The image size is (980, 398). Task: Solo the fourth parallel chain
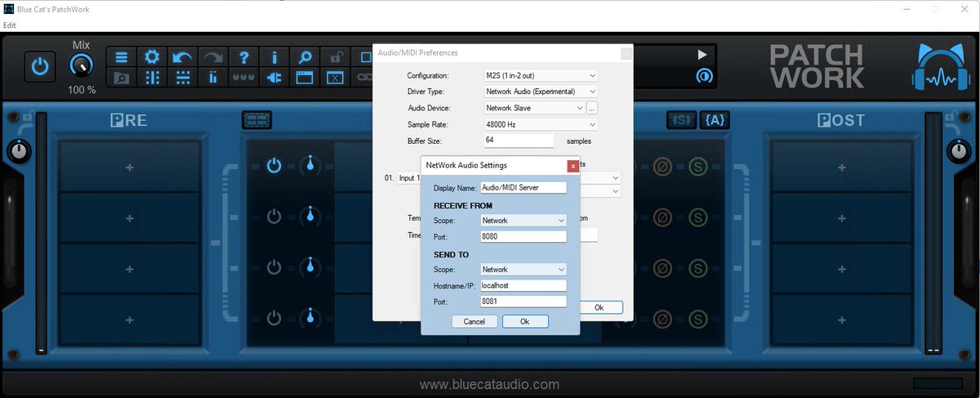pyautogui.click(x=697, y=317)
